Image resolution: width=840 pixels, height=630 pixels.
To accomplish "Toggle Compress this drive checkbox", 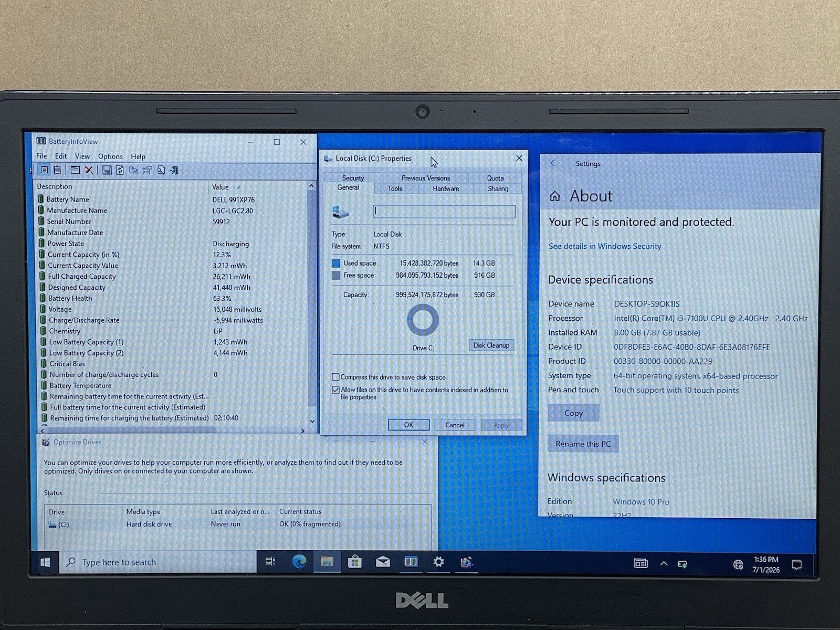I will (335, 377).
